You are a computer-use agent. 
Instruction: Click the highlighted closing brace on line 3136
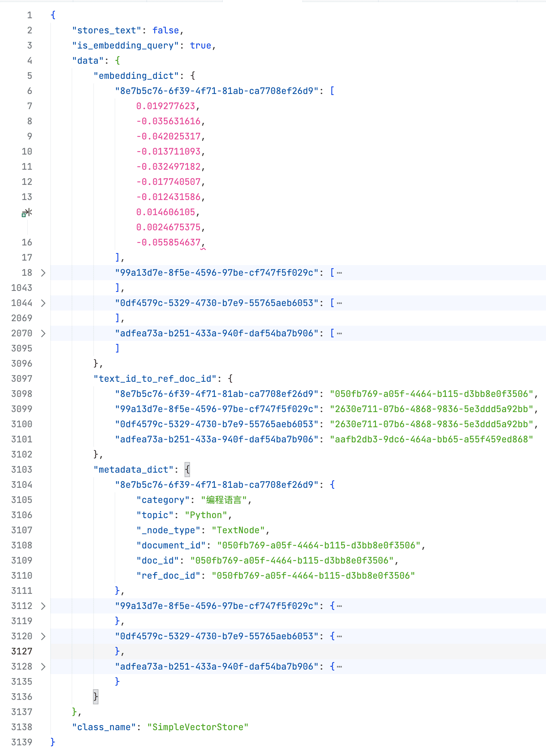(96, 697)
